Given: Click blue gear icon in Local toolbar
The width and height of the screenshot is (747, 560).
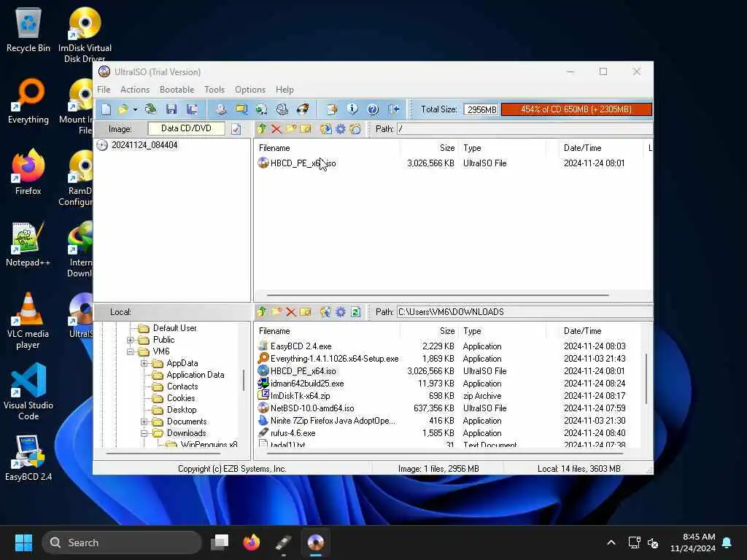Looking at the screenshot, I should tap(341, 312).
